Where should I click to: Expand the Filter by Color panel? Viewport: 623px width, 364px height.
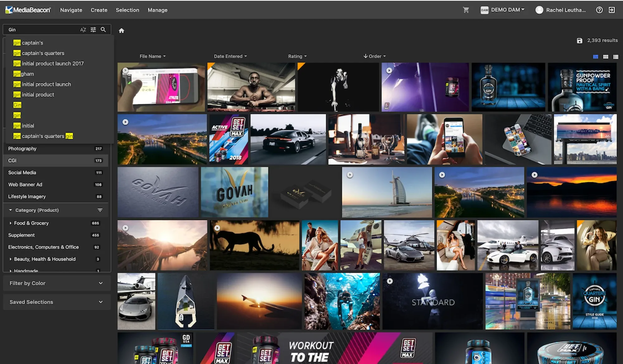pyautogui.click(x=57, y=283)
